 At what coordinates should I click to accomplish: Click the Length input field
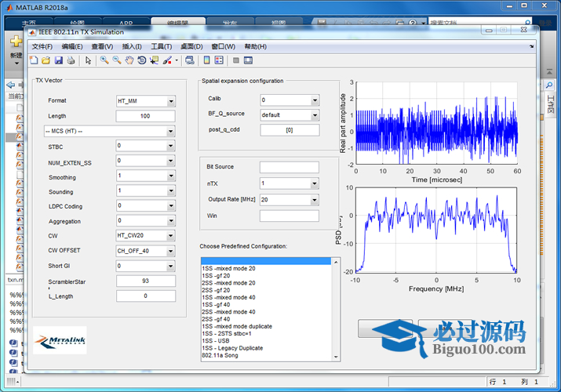point(146,116)
